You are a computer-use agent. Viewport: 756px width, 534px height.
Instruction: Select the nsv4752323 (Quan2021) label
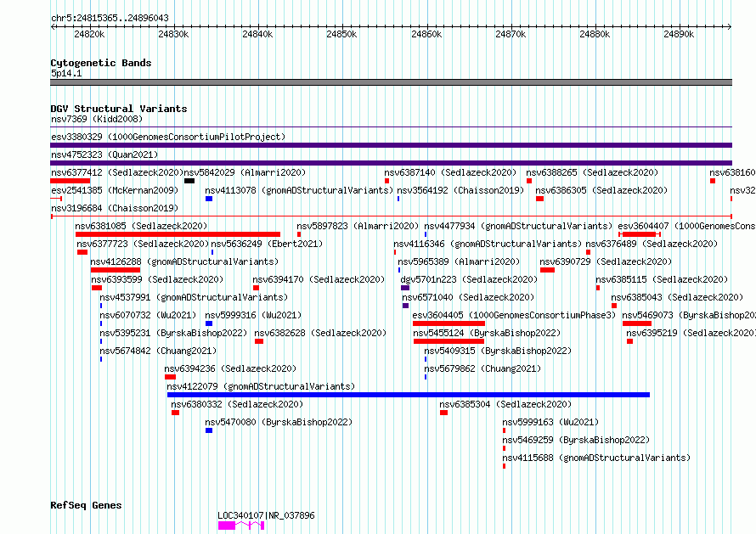tap(104, 155)
